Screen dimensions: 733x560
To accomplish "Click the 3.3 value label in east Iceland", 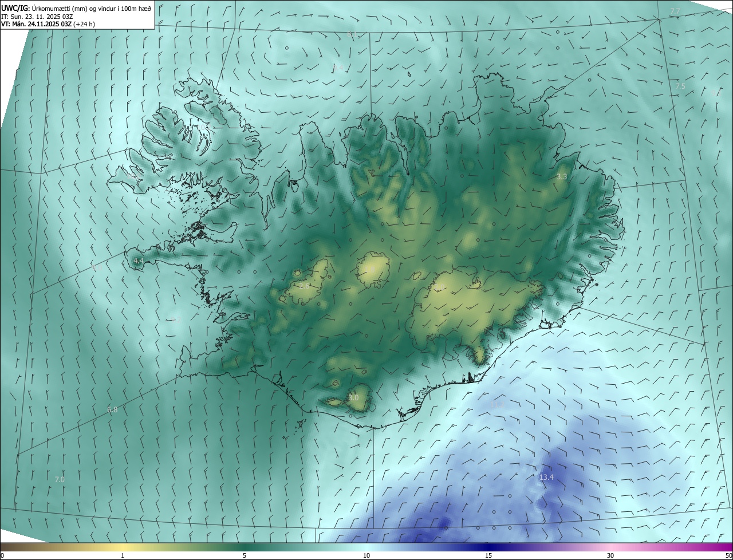I will pyautogui.click(x=562, y=177).
